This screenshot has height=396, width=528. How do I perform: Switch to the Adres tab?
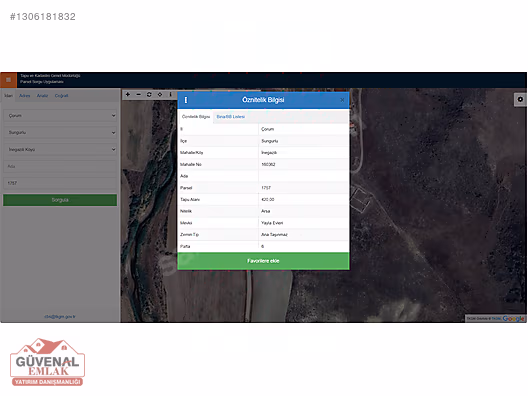[x=25, y=96]
